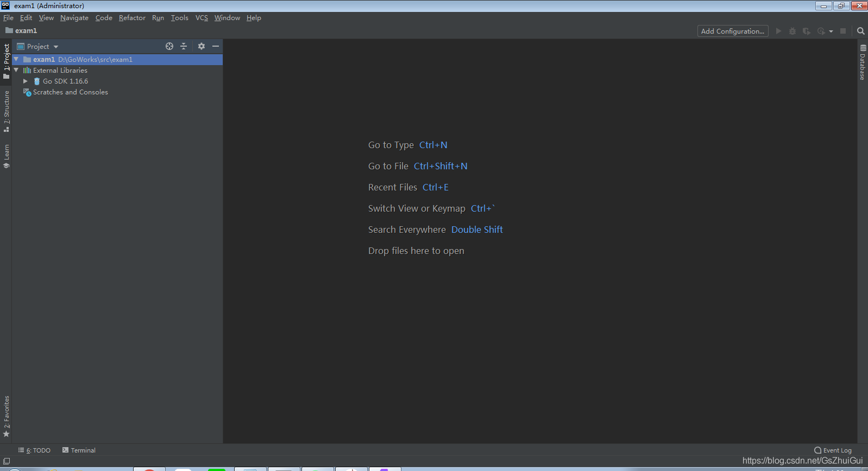This screenshot has width=868, height=471.
Task: Click the Double Shift shortcut text
Action: click(x=477, y=230)
